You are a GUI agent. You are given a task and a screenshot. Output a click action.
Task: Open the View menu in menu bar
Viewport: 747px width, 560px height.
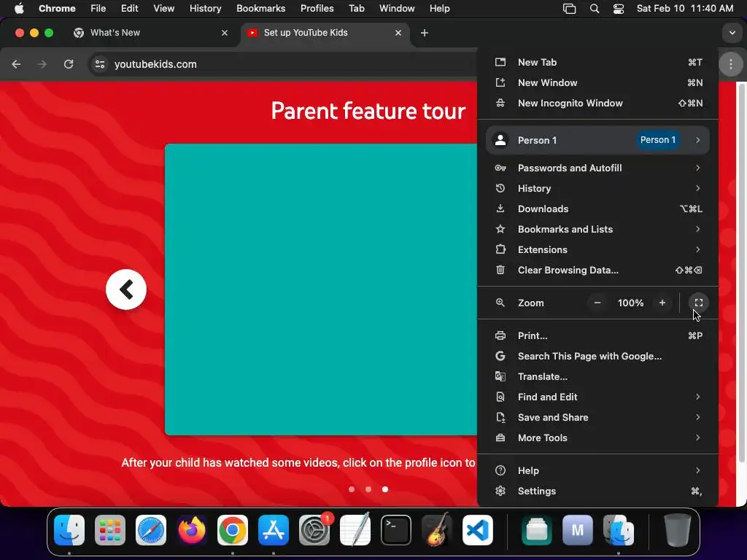click(163, 9)
